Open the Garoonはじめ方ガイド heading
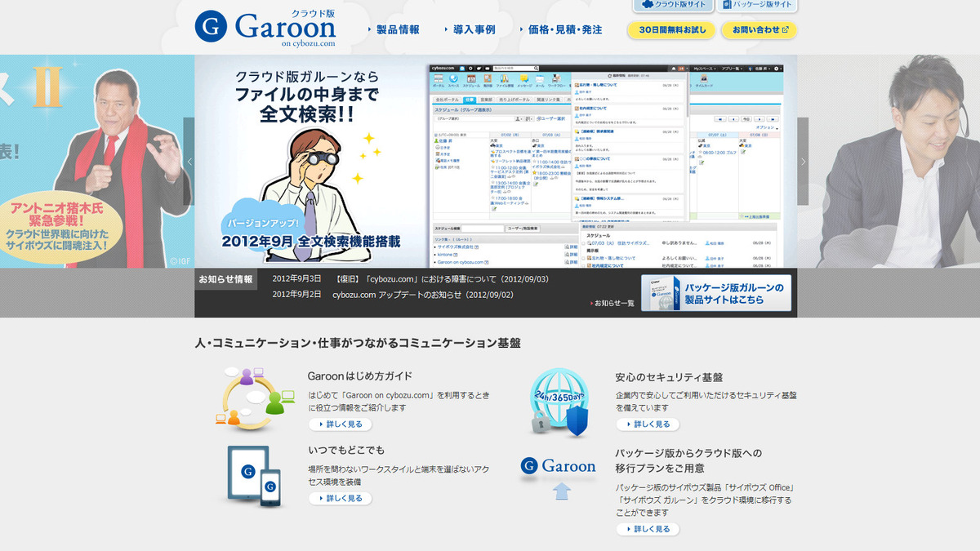Screen dimensions: 980x551 click(360, 376)
